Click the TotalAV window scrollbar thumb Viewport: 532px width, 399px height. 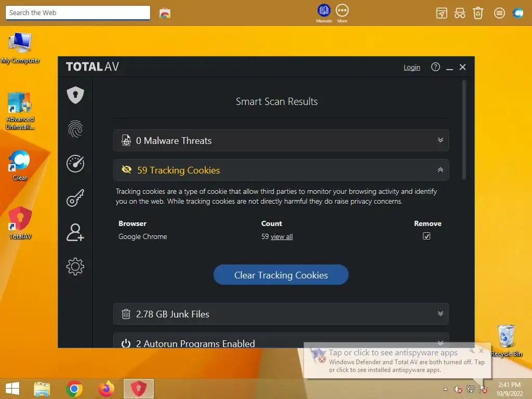pyautogui.click(x=464, y=129)
